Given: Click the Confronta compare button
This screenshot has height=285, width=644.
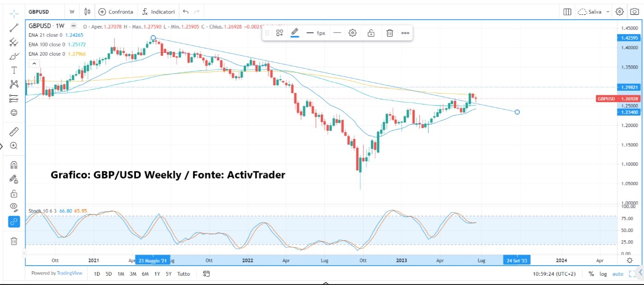Looking at the screenshot, I should (116, 12).
